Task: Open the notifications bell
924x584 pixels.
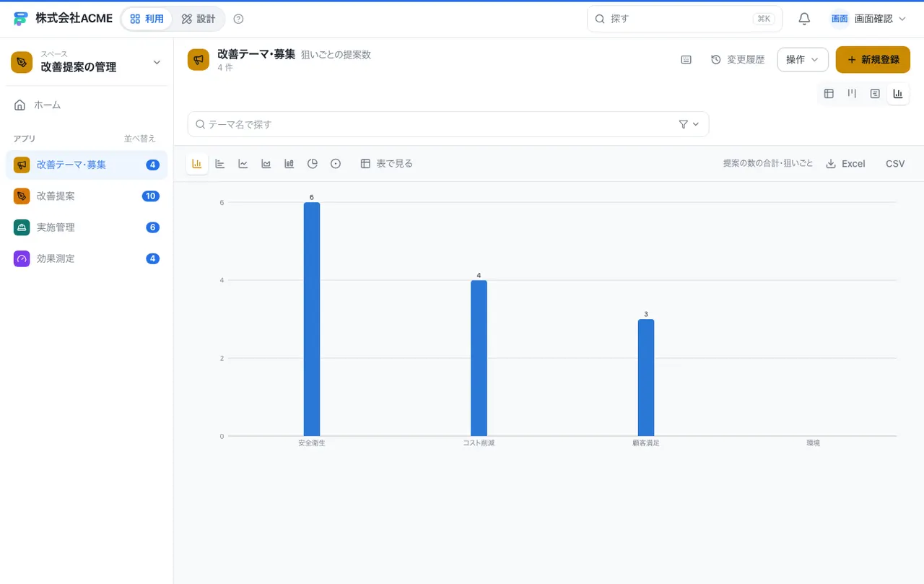Action: [x=804, y=19]
